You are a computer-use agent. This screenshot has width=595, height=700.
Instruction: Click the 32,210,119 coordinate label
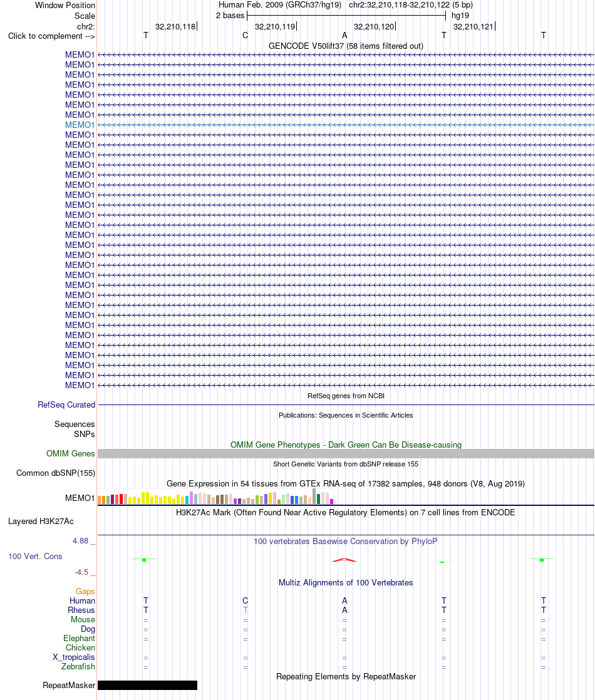pyautogui.click(x=275, y=27)
